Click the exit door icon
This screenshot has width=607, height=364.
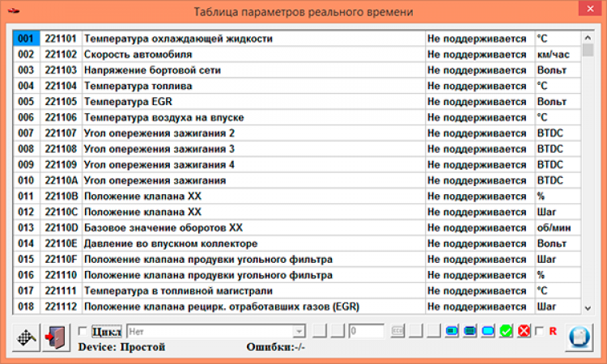tap(56, 337)
